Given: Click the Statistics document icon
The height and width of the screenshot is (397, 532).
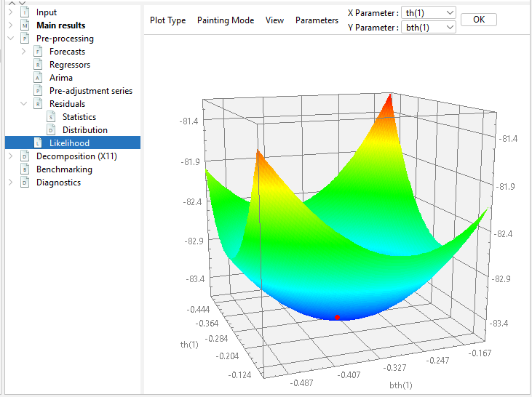Looking at the screenshot, I should 51,117.
